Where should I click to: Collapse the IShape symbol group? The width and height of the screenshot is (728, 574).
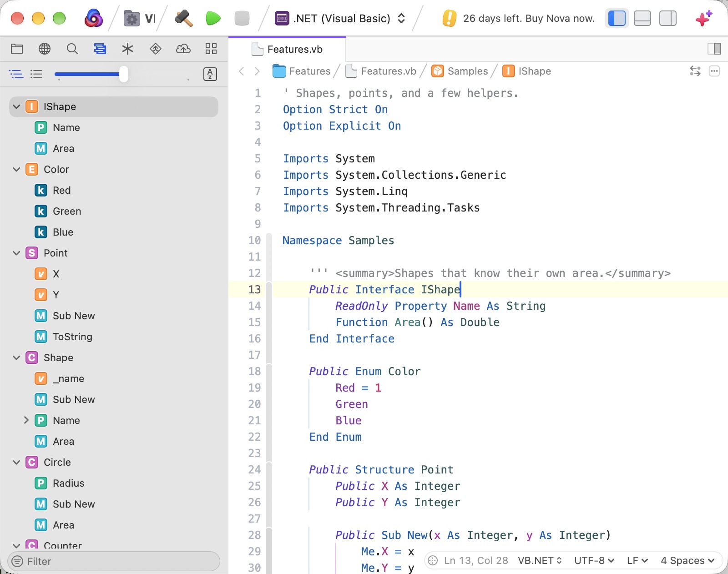tap(16, 106)
